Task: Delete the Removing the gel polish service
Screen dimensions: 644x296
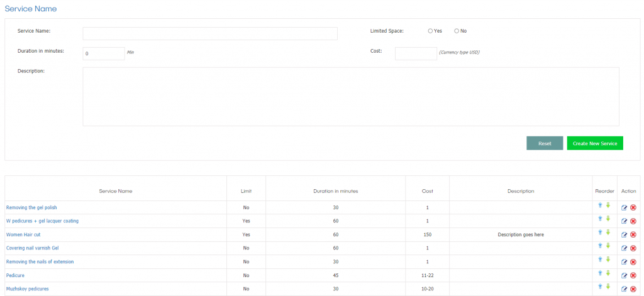Action: 633,208
